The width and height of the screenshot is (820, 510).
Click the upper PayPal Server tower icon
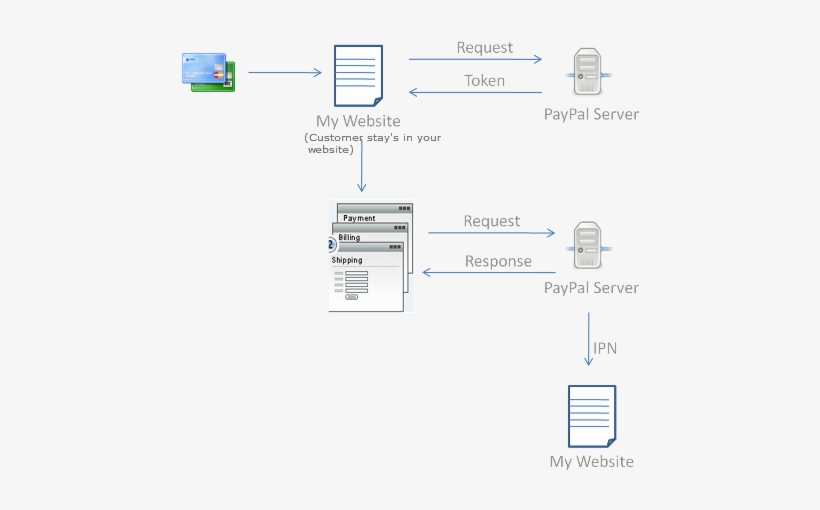click(x=588, y=72)
